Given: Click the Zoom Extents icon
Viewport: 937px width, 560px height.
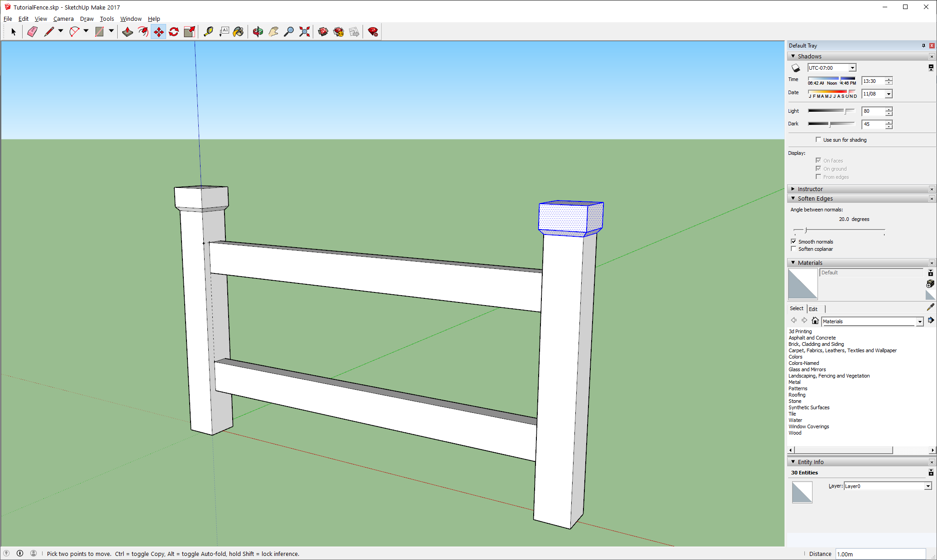Looking at the screenshot, I should click(305, 32).
